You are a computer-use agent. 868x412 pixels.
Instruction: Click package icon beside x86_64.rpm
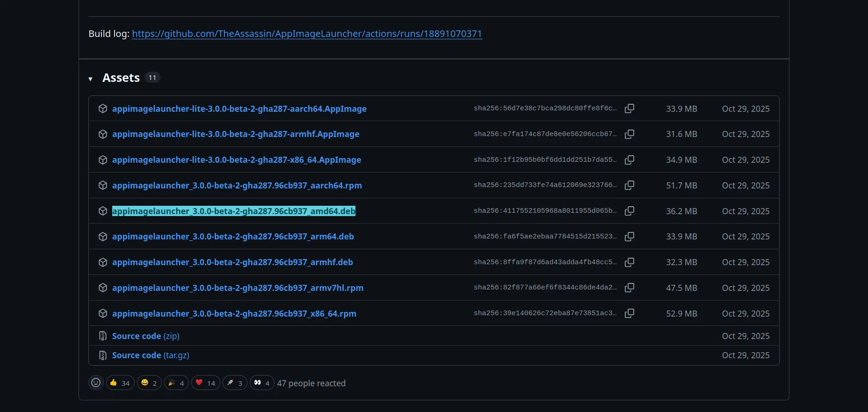[x=103, y=313]
